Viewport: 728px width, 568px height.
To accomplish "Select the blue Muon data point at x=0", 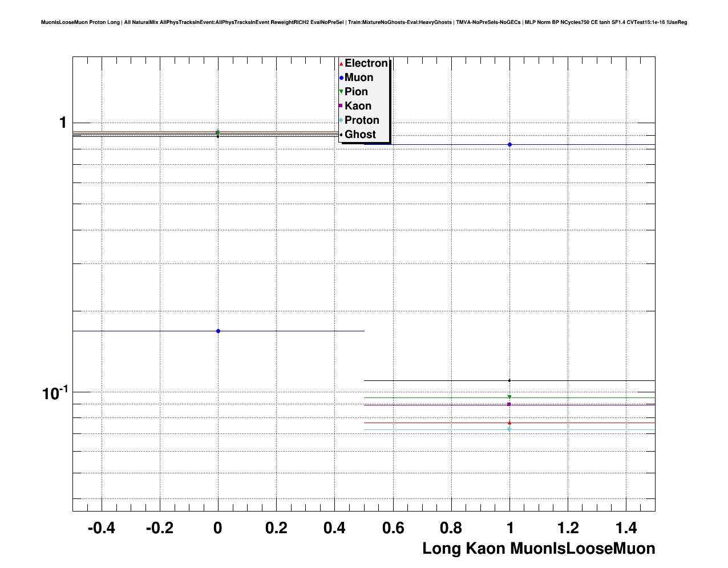I will (218, 331).
